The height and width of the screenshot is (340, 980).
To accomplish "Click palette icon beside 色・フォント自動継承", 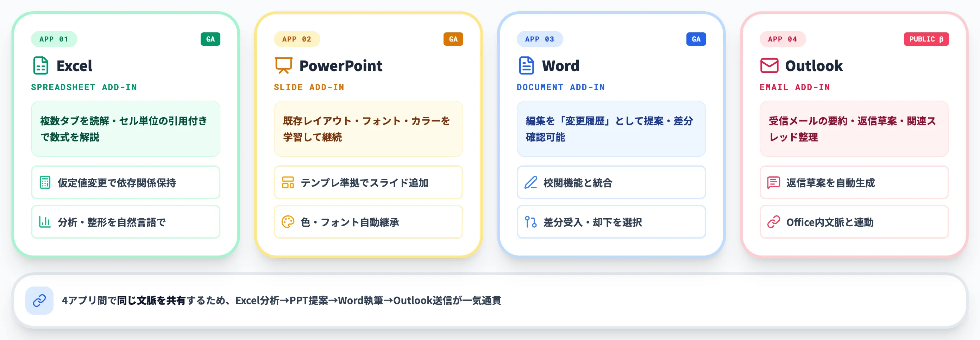I will pyautogui.click(x=288, y=222).
